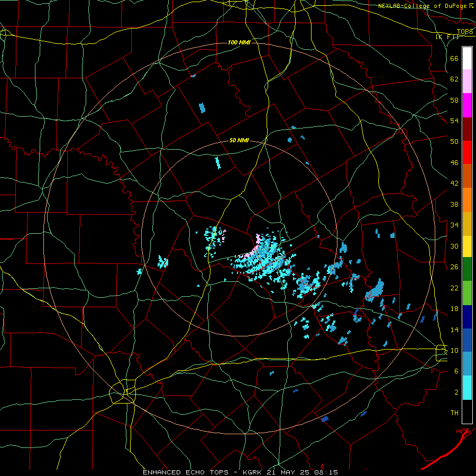Select the "46" legend value
The width and height of the screenshot is (476, 476).
454,163
